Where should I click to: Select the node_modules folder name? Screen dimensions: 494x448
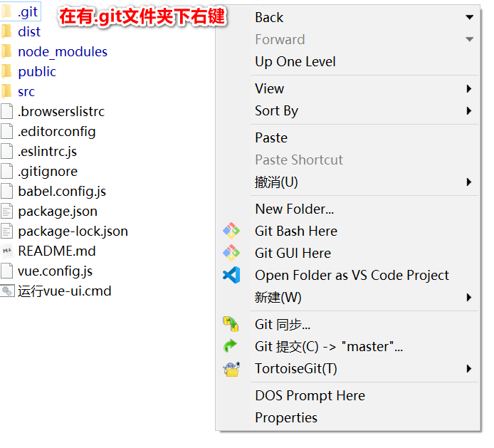(63, 52)
